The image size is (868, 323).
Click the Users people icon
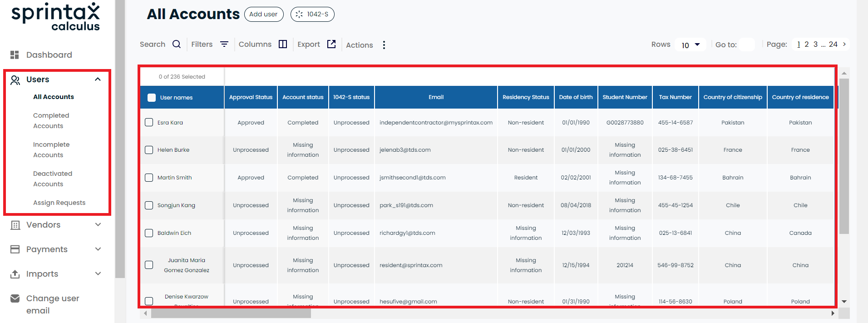pyautogui.click(x=15, y=80)
